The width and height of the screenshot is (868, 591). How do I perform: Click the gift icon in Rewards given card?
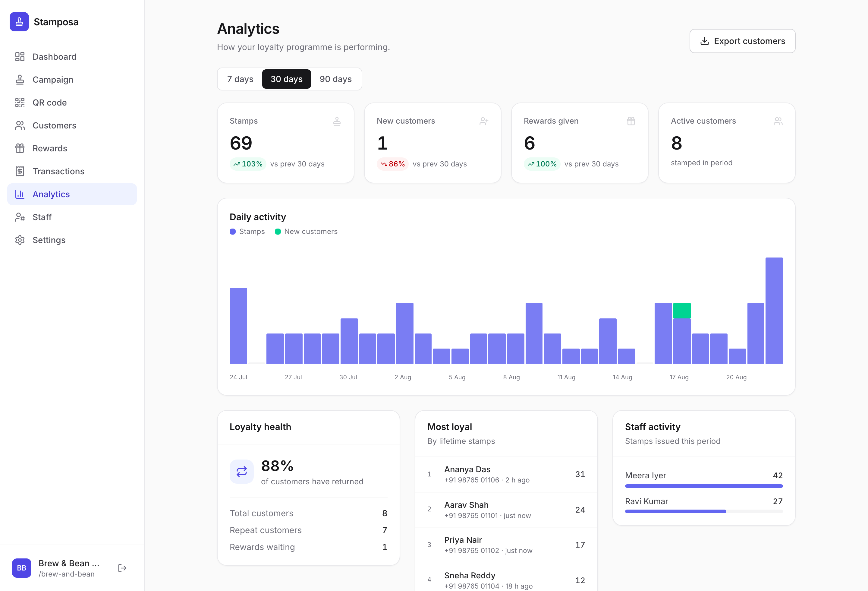(x=631, y=121)
